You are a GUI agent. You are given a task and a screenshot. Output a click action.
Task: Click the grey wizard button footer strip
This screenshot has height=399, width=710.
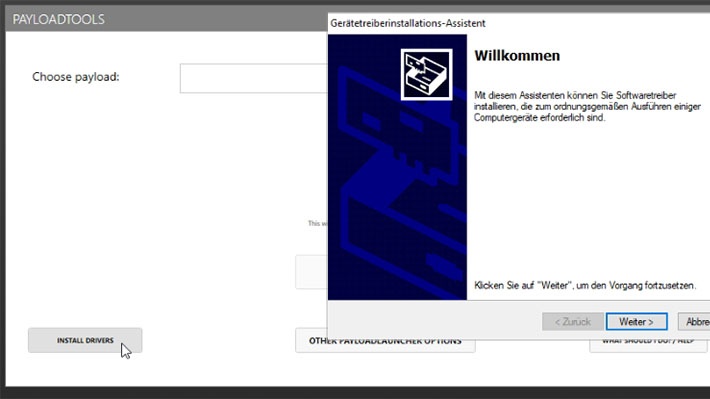(x=519, y=320)
